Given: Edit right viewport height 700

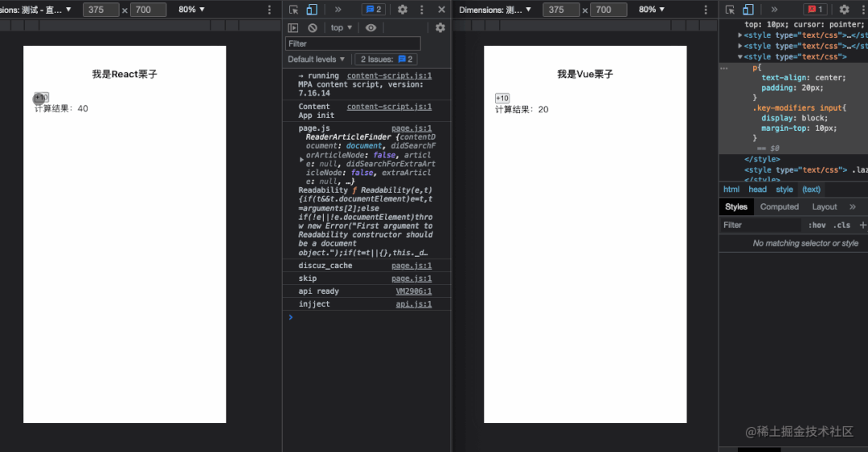Looking at the screenshot, I should 608,10.
